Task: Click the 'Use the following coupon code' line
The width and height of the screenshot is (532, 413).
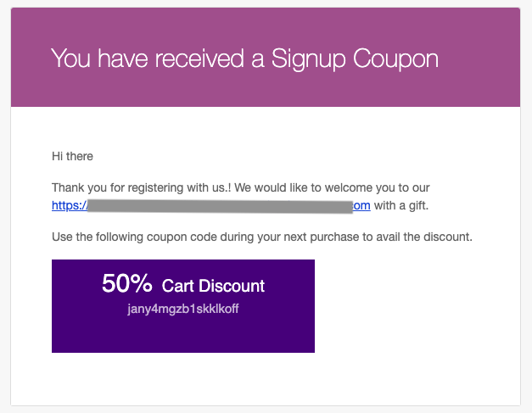Action: click(262, 237)
